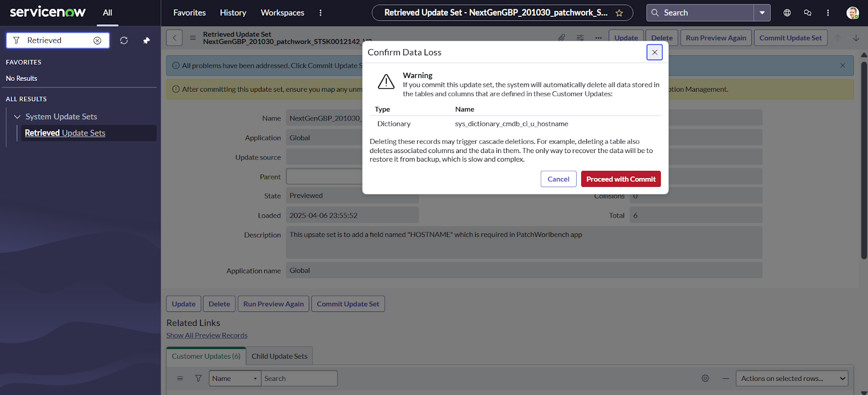Go to next record with down arrow
The image size is (868, 395).
pos(856,38)
